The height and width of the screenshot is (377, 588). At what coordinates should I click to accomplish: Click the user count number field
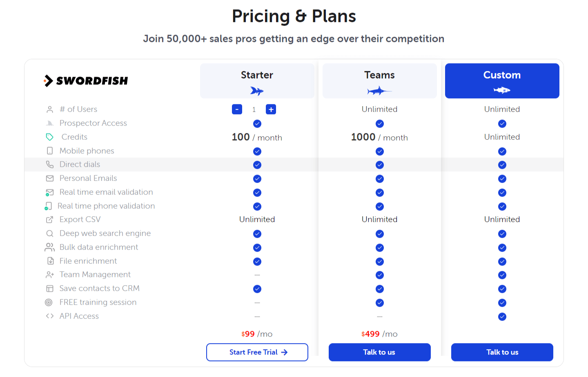coord(254,109)
